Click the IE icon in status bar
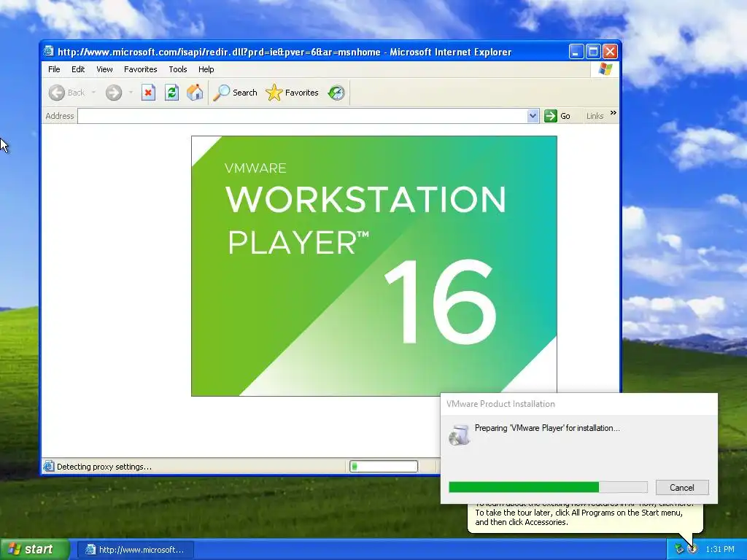This screenshot has height=560, width=747. [x=49, y=466]
